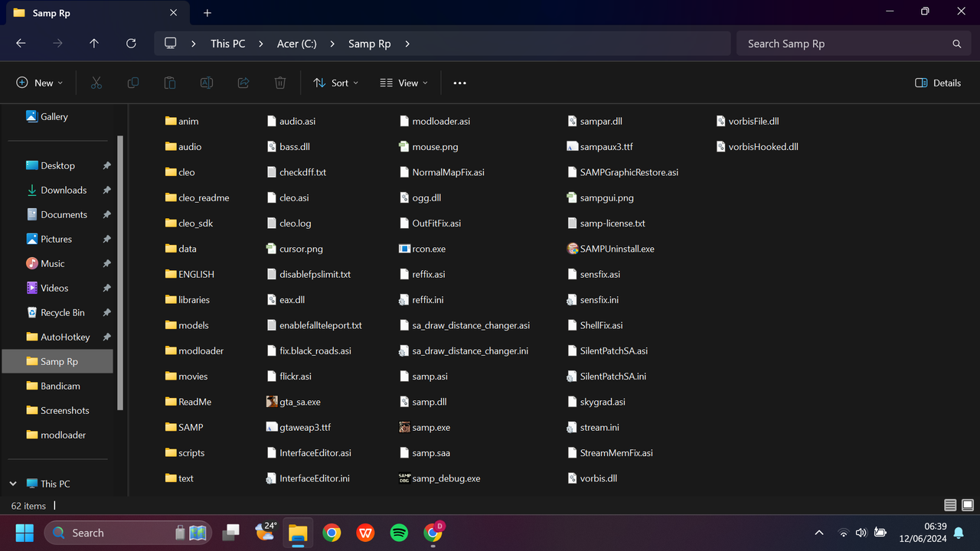Image resolution: width=980 pixels, height=551 pixels.
Task: Click This PC in address bar
Action: pyautogui.click(x=228, y=44)
